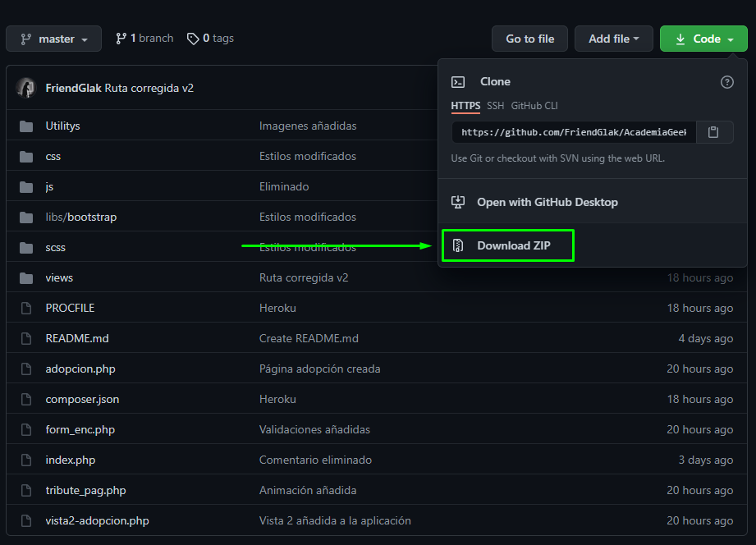Screen dimensions: 756x545
Task: Expand the Add file dropdown
Action: click(x=613, y=39)
